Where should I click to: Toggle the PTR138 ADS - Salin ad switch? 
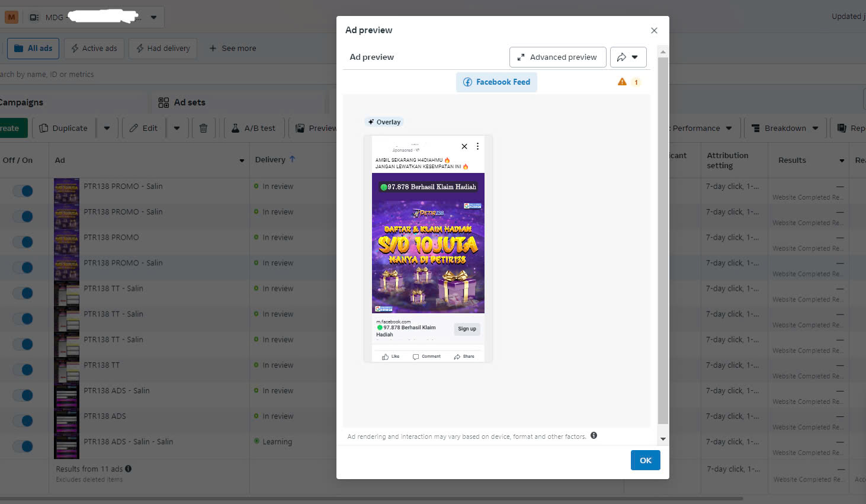[23, 396]
